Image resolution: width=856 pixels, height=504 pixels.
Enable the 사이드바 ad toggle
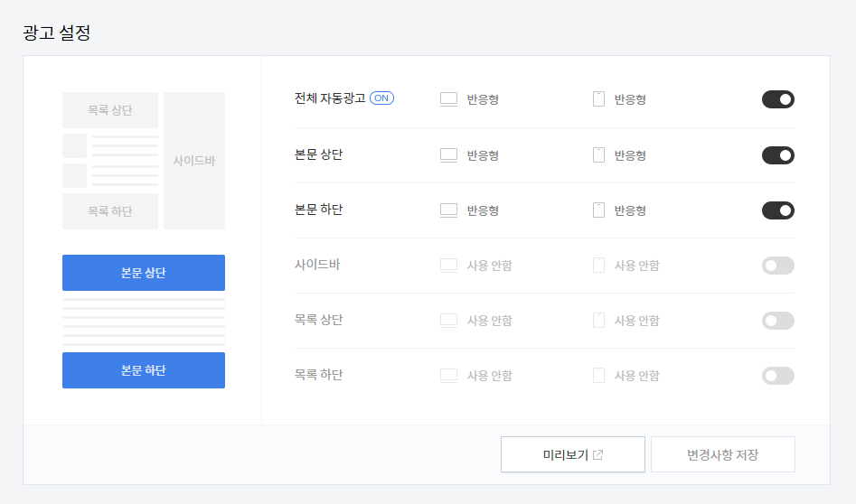(778, 266)
